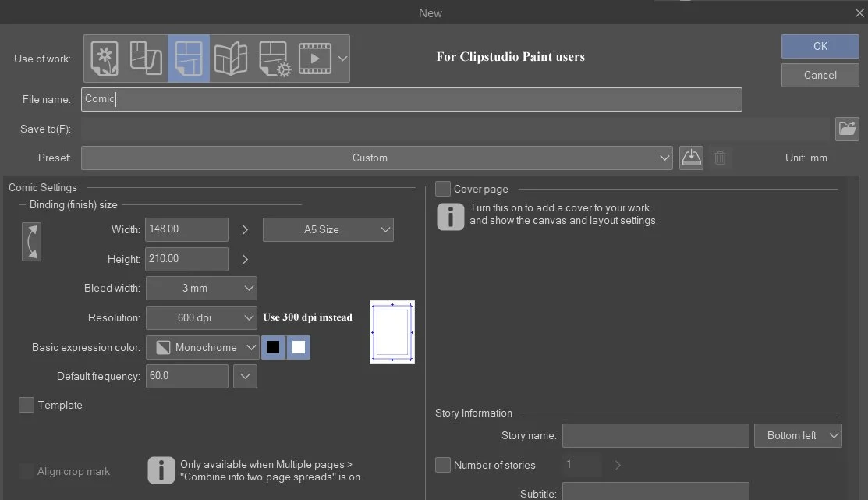The width and height of the screenshot is (868, 500).
Task: Click the Align crop mark info icon
Action: (x=161, y=470)
